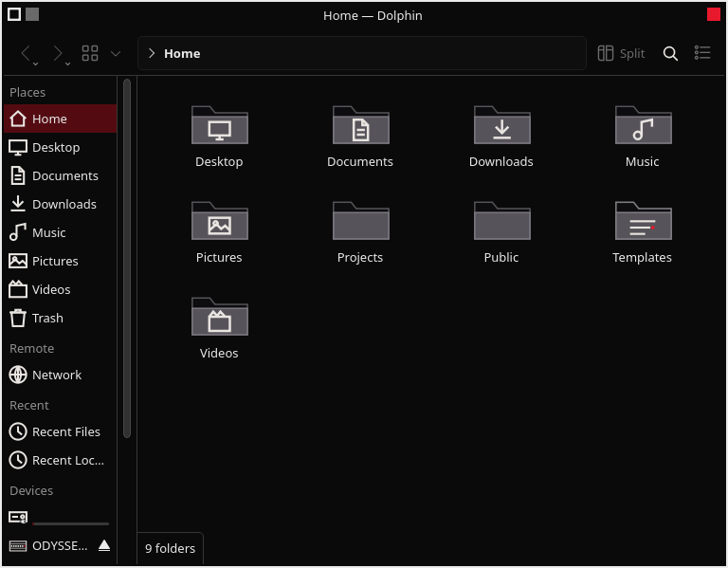Viewport: 728px width, 568px height.
Task: Go forward with the forward arrow
Action: [x=58, y=53]
